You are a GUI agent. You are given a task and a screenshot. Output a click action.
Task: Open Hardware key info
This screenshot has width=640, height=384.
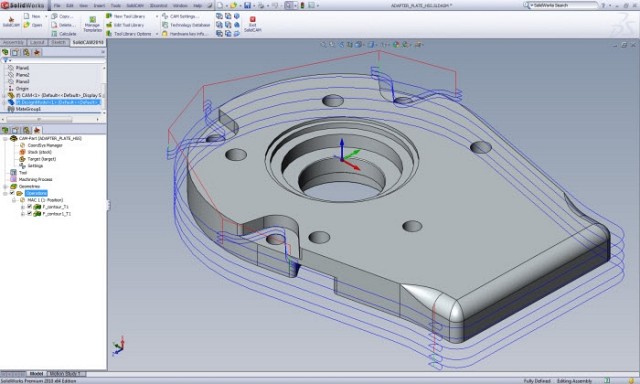click(184, 34)
